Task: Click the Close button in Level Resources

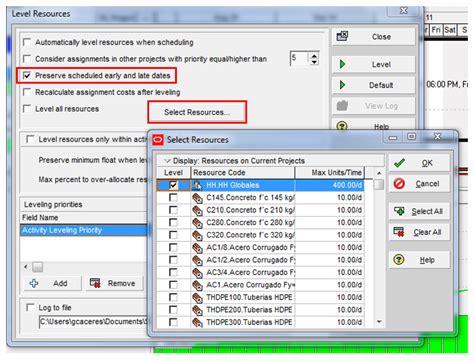Action: (373, 37)
